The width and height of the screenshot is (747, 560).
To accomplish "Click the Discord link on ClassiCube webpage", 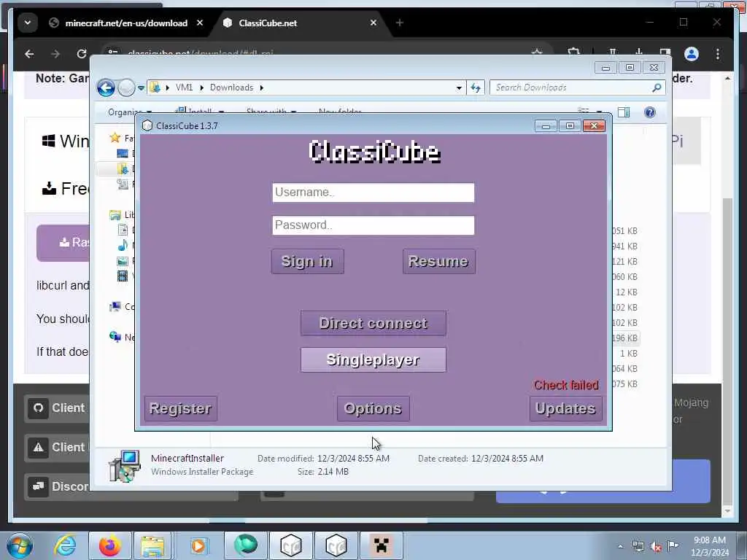I will pos(56,486).
